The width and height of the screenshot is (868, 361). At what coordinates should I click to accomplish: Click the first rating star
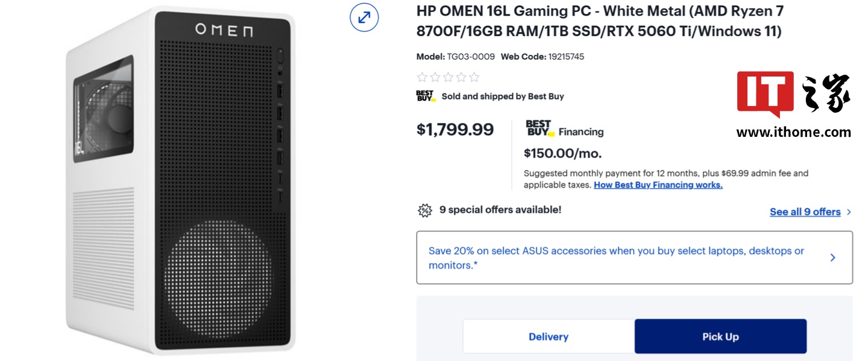click(422, 77)
